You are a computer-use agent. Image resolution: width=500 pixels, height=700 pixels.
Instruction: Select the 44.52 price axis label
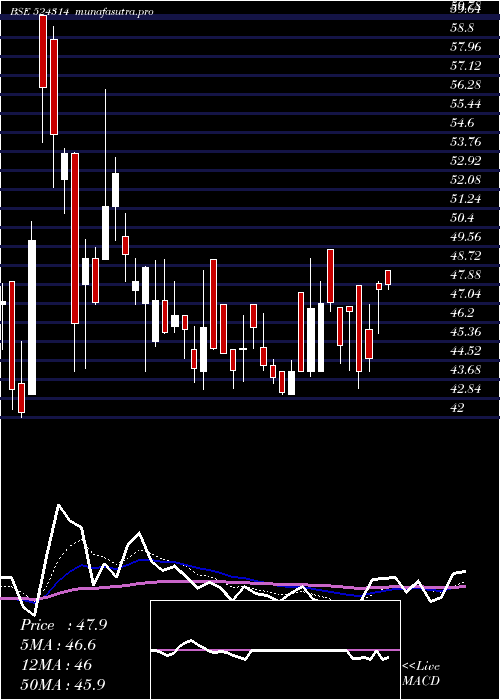point(466,350)
